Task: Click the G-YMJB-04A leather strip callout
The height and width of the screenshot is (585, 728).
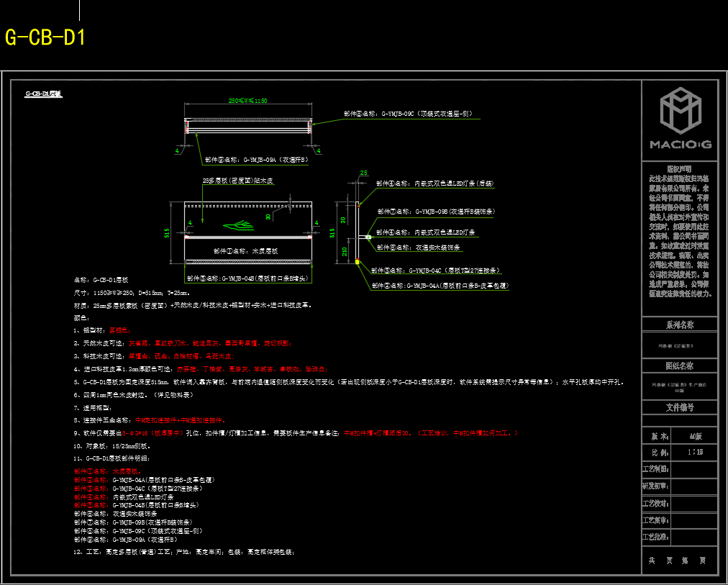Action: pyautogui.click(x=440, y=286)
